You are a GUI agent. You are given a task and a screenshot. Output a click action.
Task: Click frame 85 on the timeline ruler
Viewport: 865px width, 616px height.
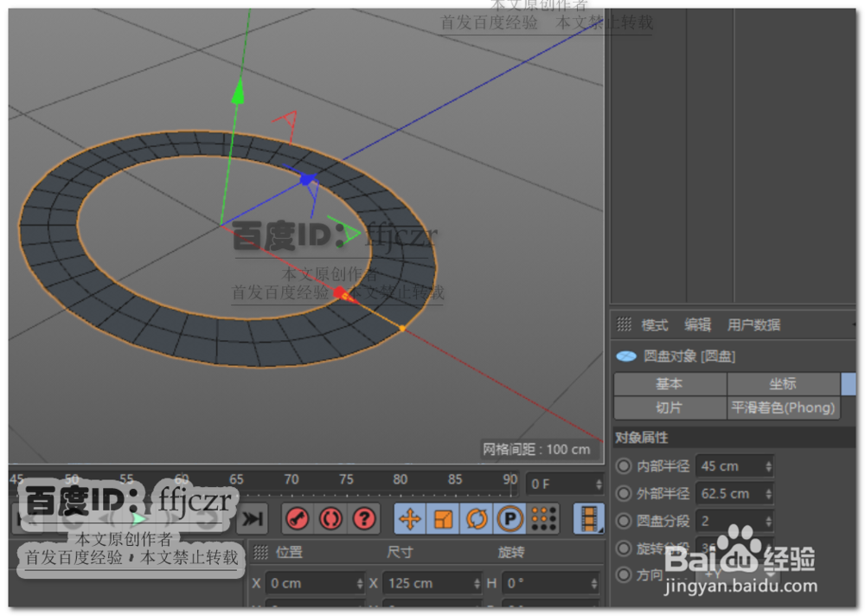click(455, 479)
